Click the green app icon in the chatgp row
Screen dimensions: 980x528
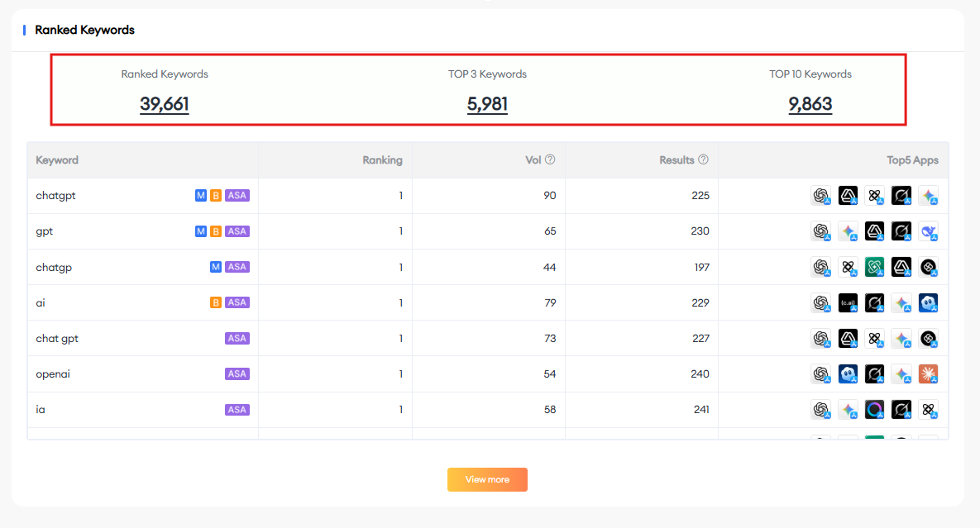[x=874, y=267]
